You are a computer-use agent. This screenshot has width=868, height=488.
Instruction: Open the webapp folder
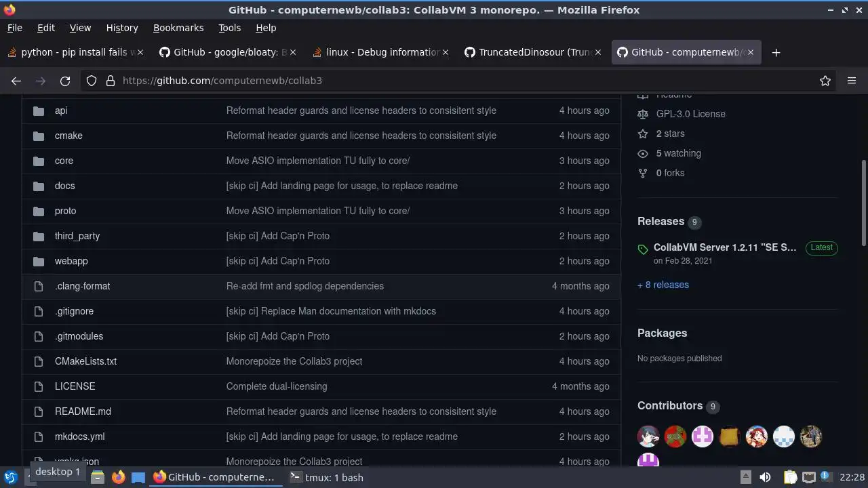coord(71,261)
